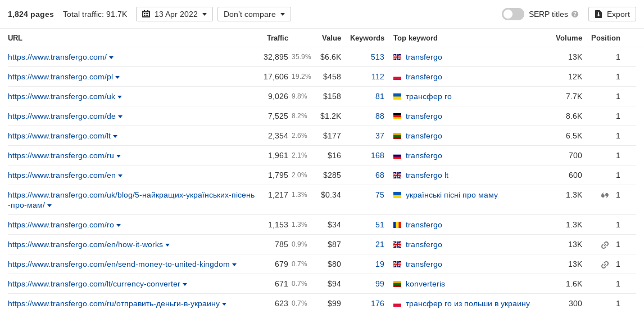The width and height of the screenshot is (644, 309).
Task: Expand menu arrow for transfergo.com/ homepage URL
Action: pyautogui.click(x=111, y=57)
